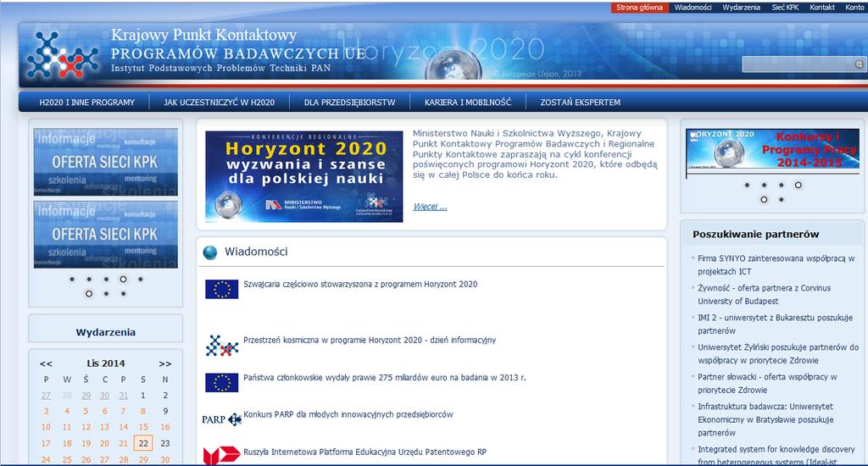Open Szwajcaria częściowo stowarzyszona news link

point(360,285)
